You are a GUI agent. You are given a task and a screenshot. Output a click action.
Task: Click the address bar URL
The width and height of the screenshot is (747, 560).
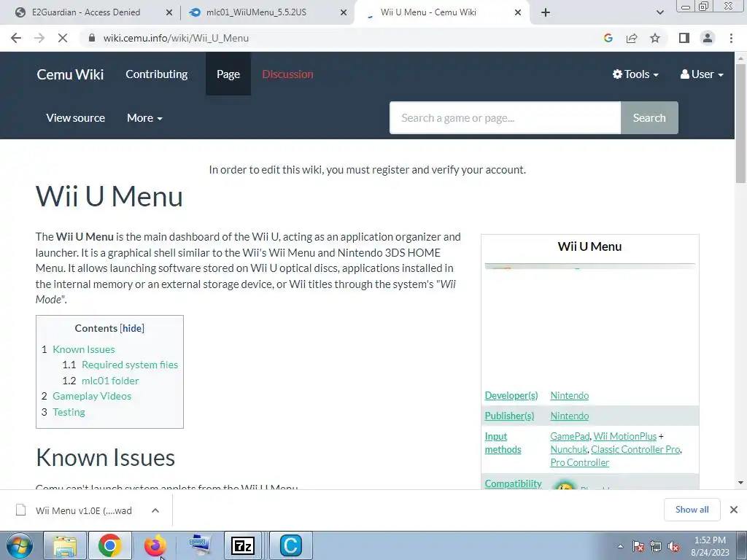pyautogui.click(x=176, y=38)
